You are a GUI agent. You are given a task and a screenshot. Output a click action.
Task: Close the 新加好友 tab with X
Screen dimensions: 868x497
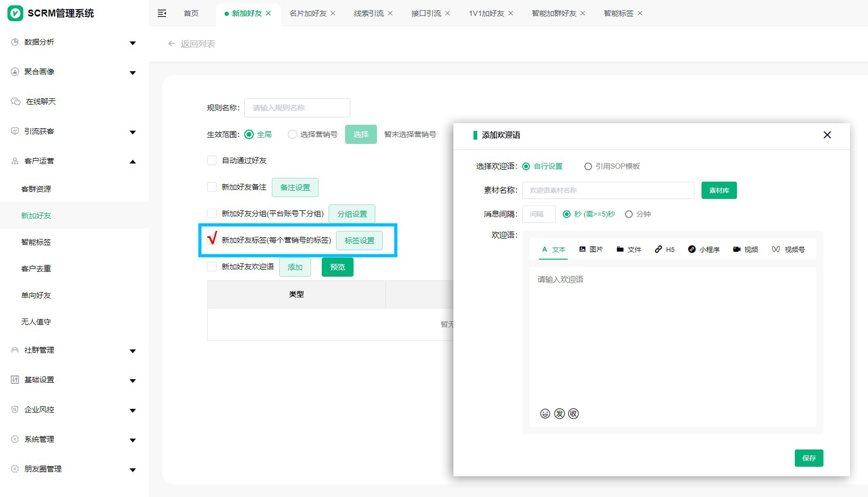(269, 13)
